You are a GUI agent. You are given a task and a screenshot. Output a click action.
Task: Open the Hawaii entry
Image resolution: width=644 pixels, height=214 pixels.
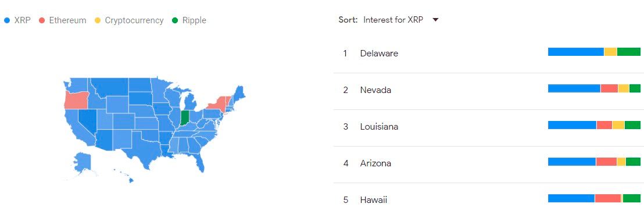click(x=489, y=199)
